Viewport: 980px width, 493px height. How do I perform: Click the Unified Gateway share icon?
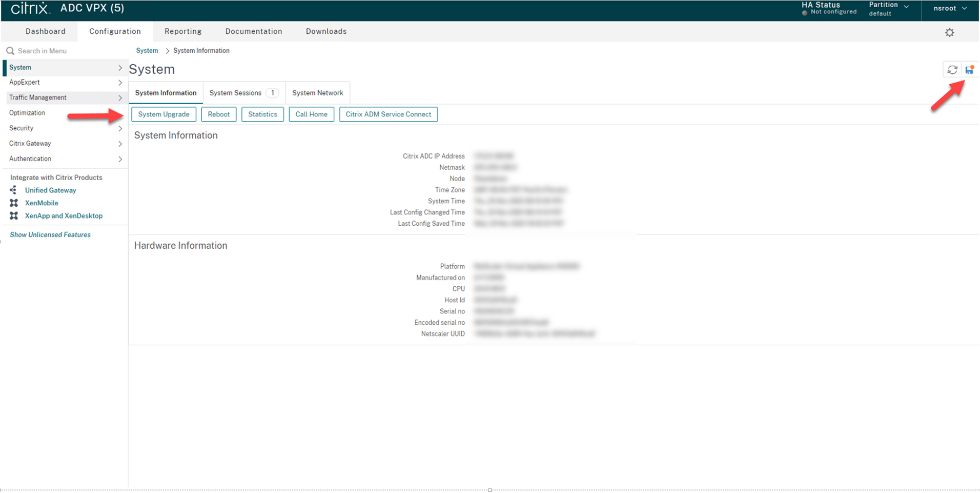click(13, 190)
